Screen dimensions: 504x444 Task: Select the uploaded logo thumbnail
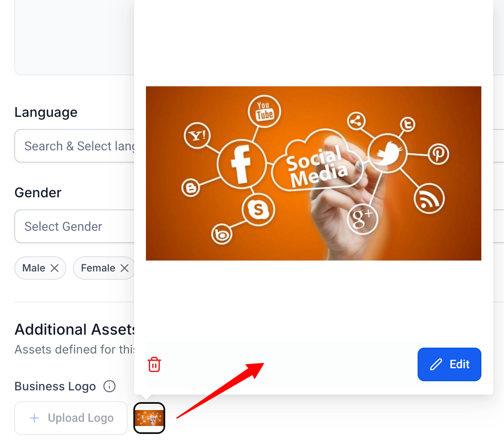click(x=149, y=418)
